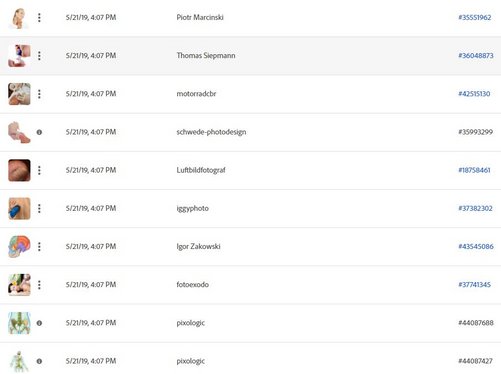501x374 pixels.
Task: Click the brain anatomy illustration thumbnail
Action: point(19,247)
